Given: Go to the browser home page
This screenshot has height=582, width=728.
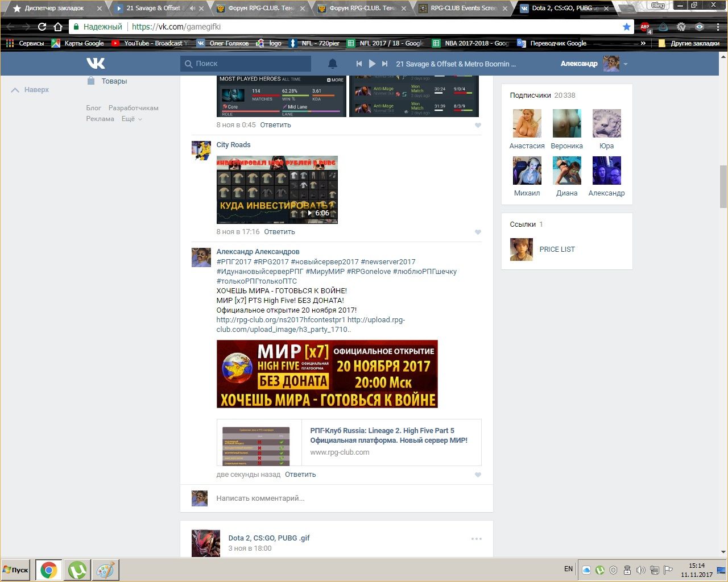Looking at the screenshot, I should (x=57, y=27).
